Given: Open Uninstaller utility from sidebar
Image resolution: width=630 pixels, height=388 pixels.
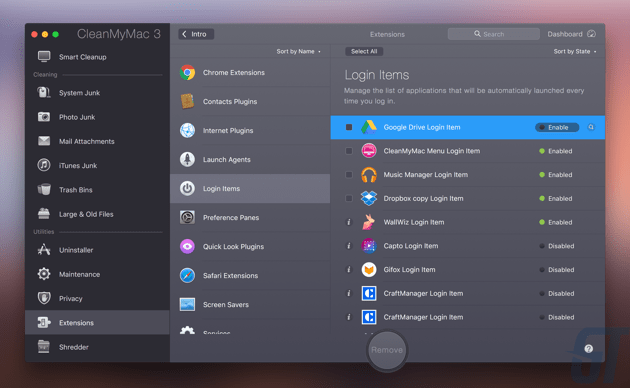Looking at the screenshot, I should (x=97, y=250).
